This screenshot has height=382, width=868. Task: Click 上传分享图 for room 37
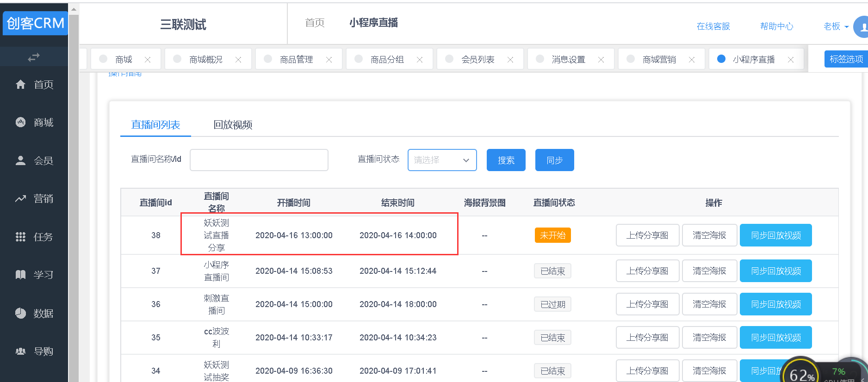pyautogui.click(x=648, y=271)
